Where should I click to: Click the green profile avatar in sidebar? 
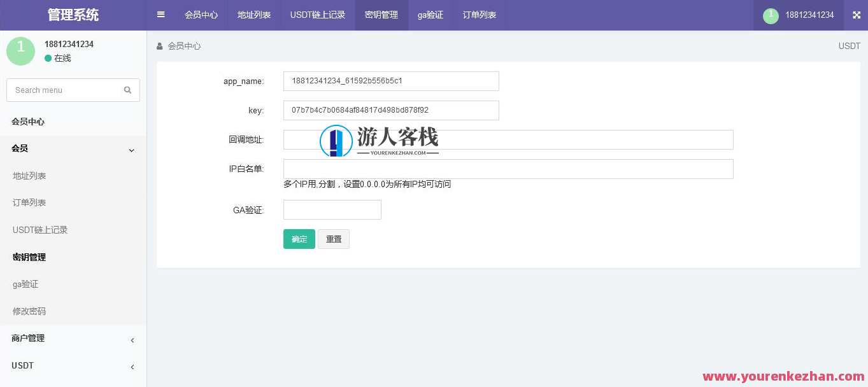pyautogui.click(x=20, y=50)
